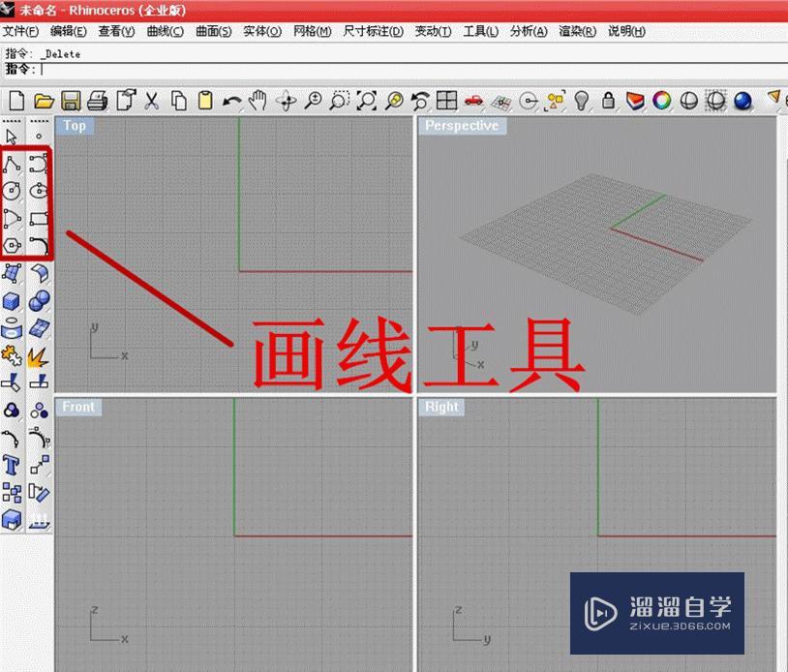Select the Polyline tool
788x672 pixels.
pyautogui.click(x=12, y=164)
